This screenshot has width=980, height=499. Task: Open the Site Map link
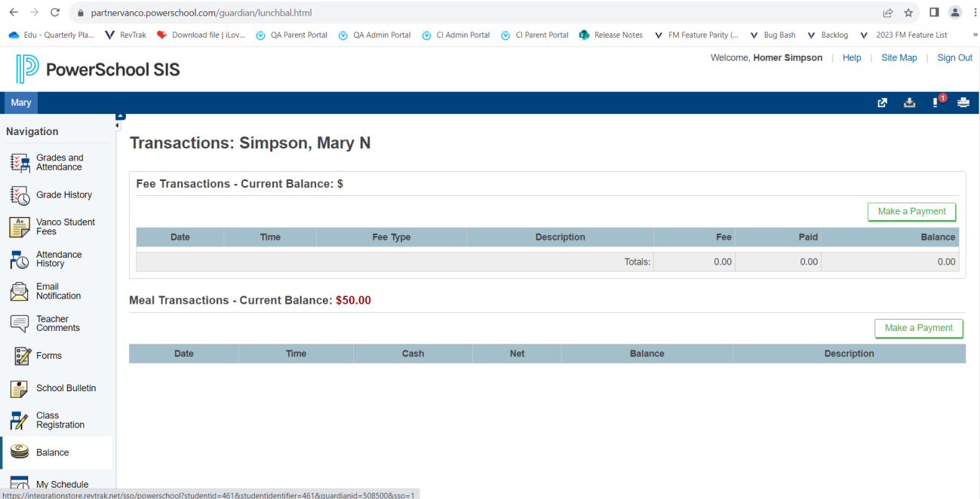(x=899, y=58)
